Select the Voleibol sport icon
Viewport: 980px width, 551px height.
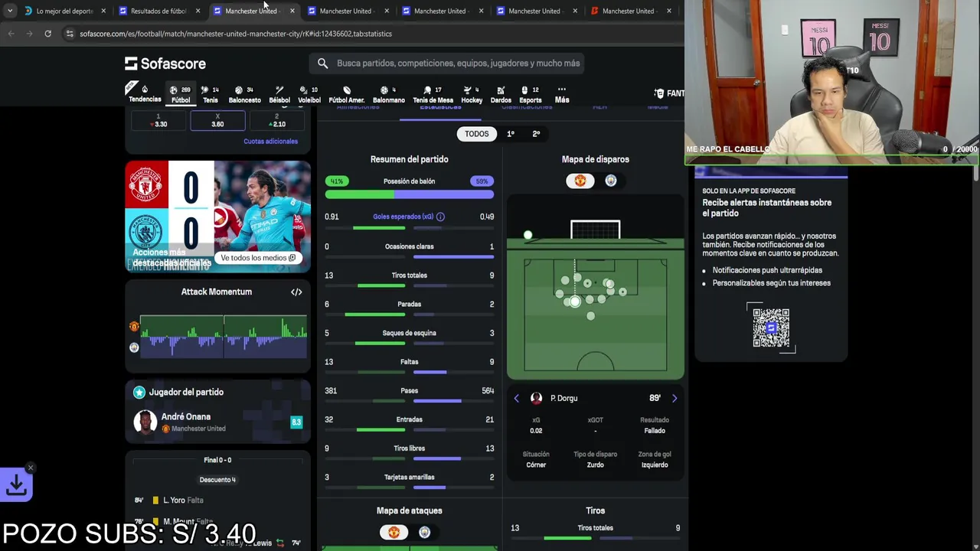(x=309, y=94)
